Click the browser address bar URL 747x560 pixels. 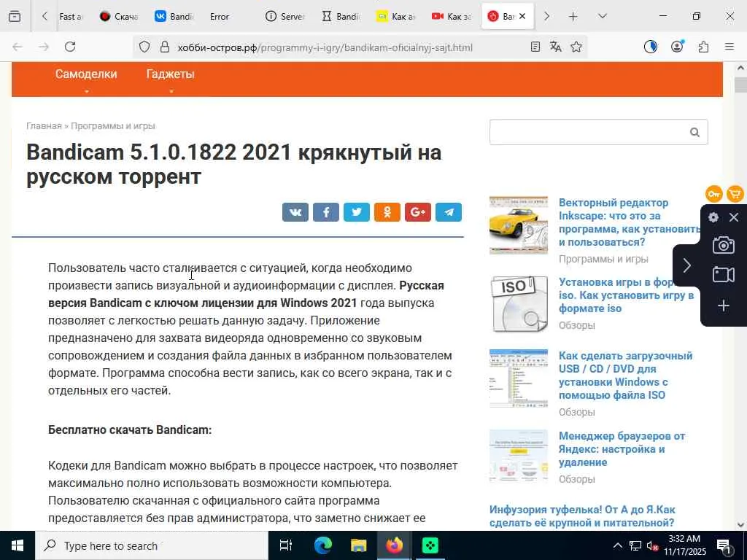click(325, 47)
